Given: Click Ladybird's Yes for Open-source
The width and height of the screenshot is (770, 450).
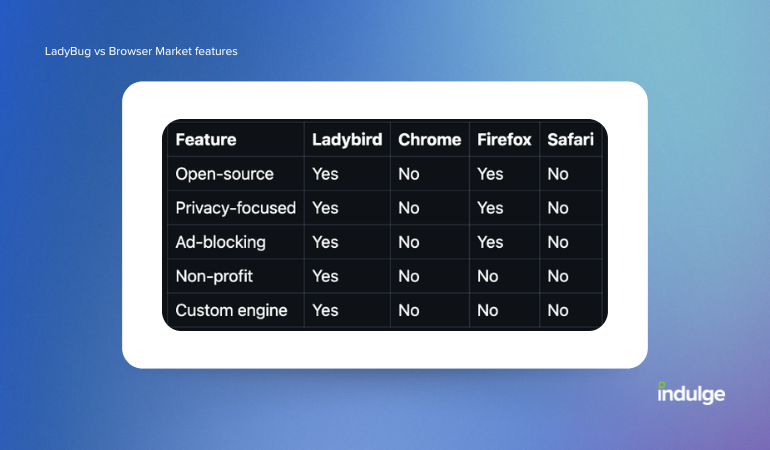Looking at the screenshot, I should coord(325,174).
